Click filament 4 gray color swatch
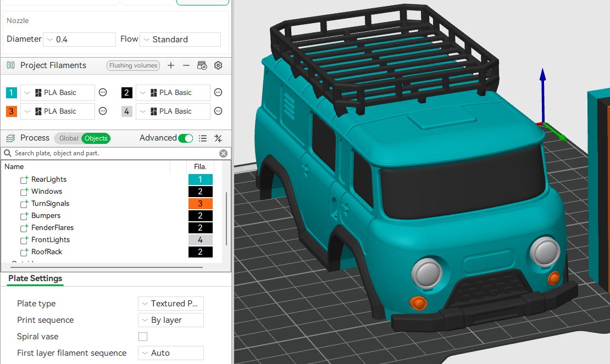This screenshot has width=610, height=364. pos(127,111)
